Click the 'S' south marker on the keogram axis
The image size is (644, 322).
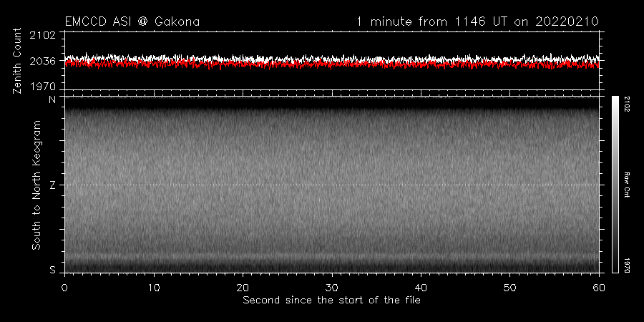(52, 270)
